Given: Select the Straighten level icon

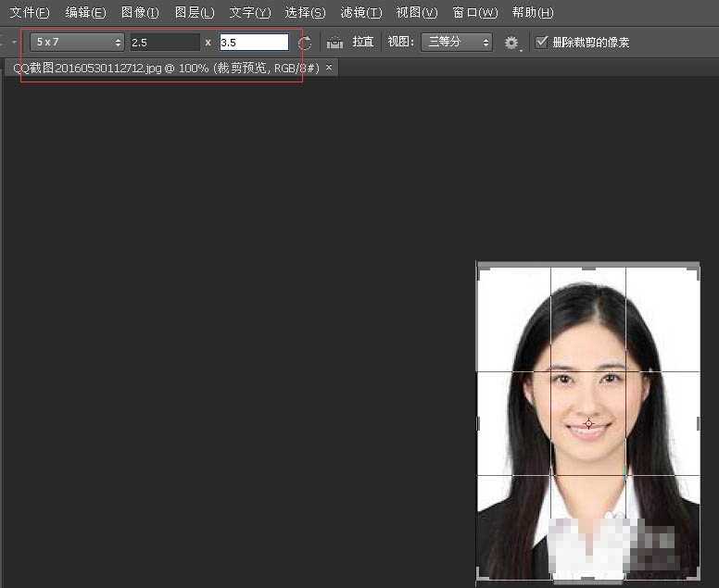Looking at the screenshot, I should (x=334, y=43).
